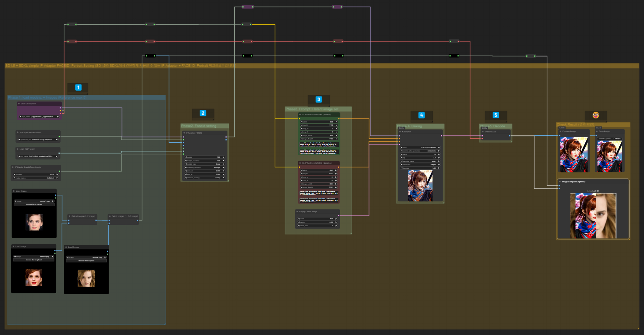This screenshot has width=644, height=335.
Task: Select the Empty Latent Image output socket
Action: pos(339,216)
